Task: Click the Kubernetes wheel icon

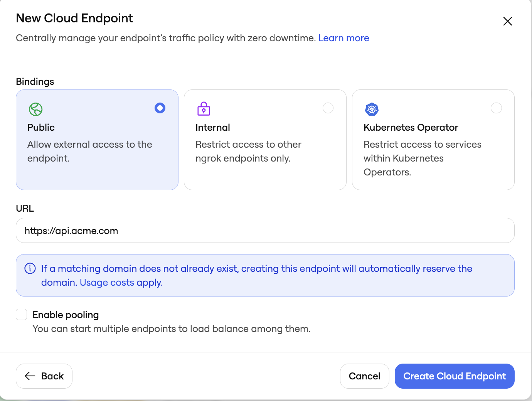Action: [372, 109]
